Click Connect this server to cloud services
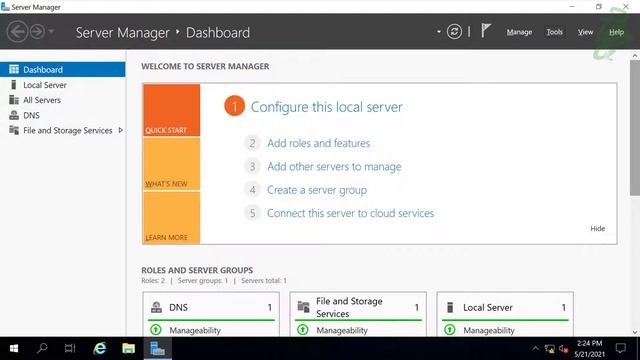 (x=350, y=213)
